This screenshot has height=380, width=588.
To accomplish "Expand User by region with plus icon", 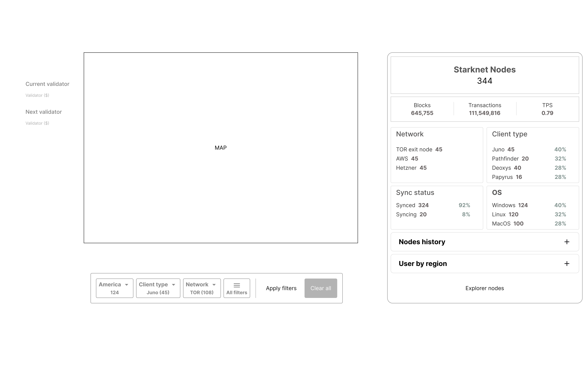I will click(567, 263).
